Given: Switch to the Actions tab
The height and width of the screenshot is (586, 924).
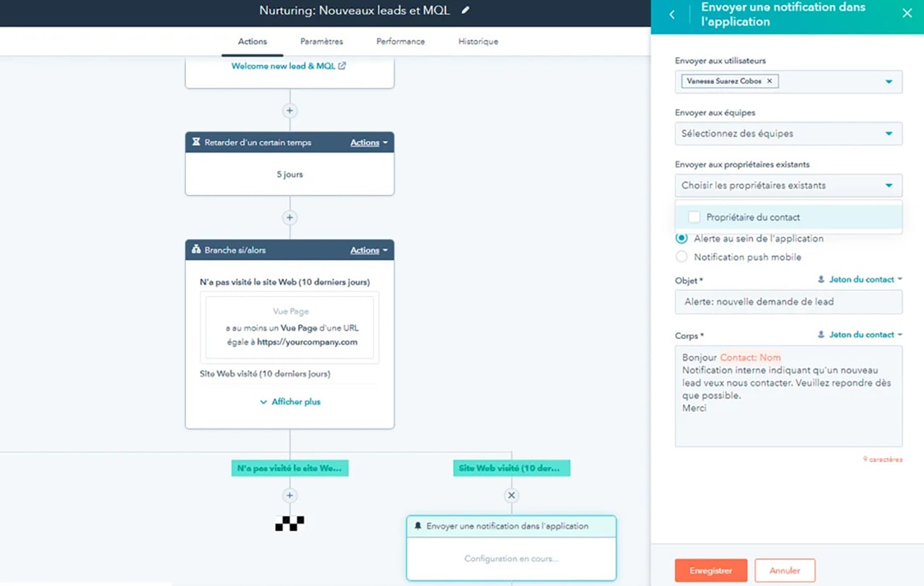Looking at the screenshot, I should point(253,41).
